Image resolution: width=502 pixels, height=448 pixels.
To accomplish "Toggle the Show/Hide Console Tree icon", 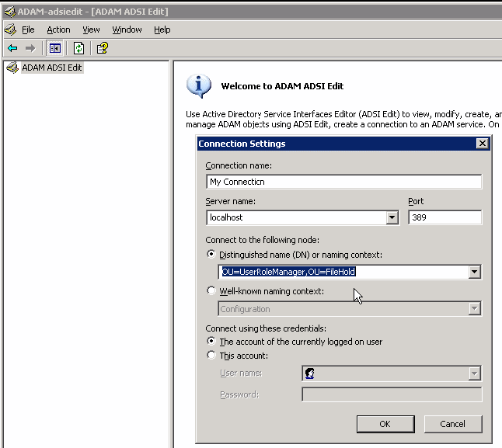I will [x=54, y=48].
